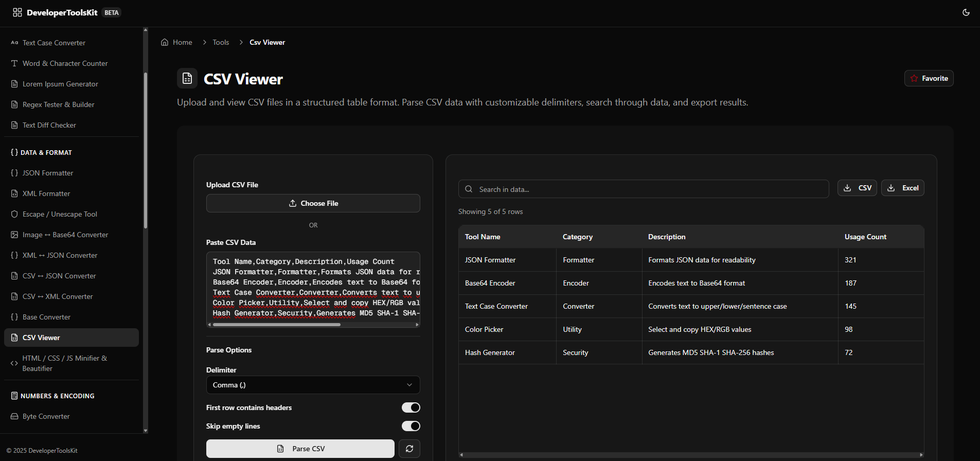Download the data as a CSV file

857,188
